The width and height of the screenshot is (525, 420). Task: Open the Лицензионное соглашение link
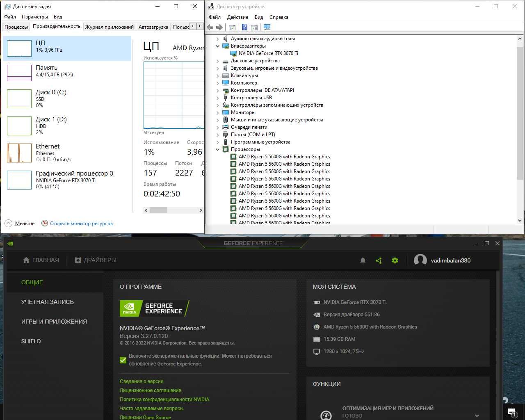pyautogui.click(x=151, y=390)
